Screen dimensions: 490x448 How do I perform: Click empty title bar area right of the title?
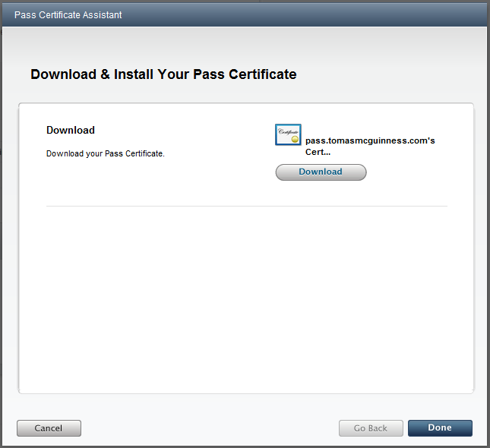[x=304, y=14]
